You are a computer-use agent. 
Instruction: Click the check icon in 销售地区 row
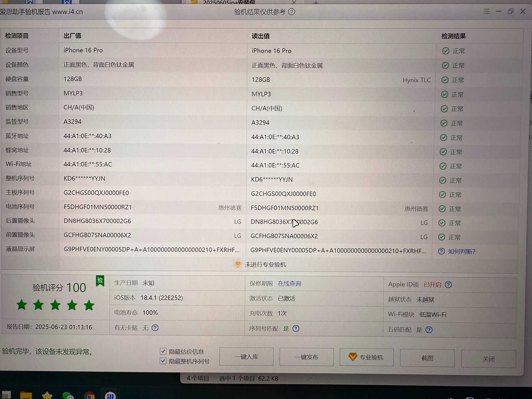pos(444,109)
